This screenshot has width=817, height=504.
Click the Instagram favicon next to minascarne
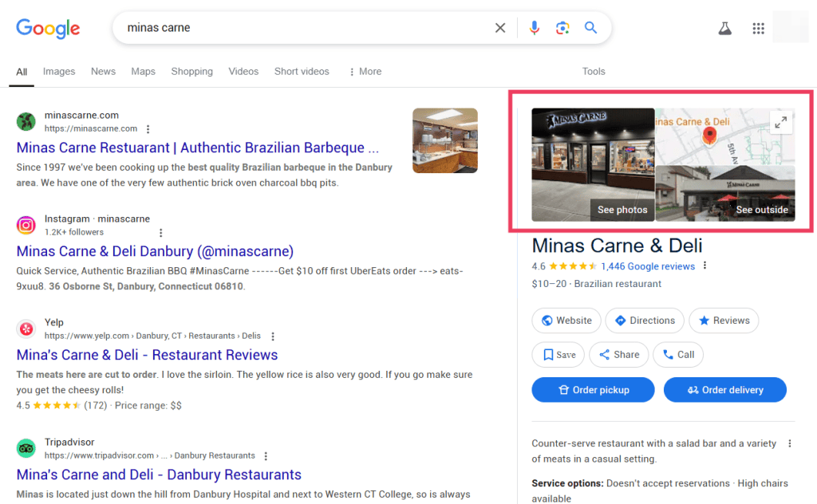(x=26, y=225)
